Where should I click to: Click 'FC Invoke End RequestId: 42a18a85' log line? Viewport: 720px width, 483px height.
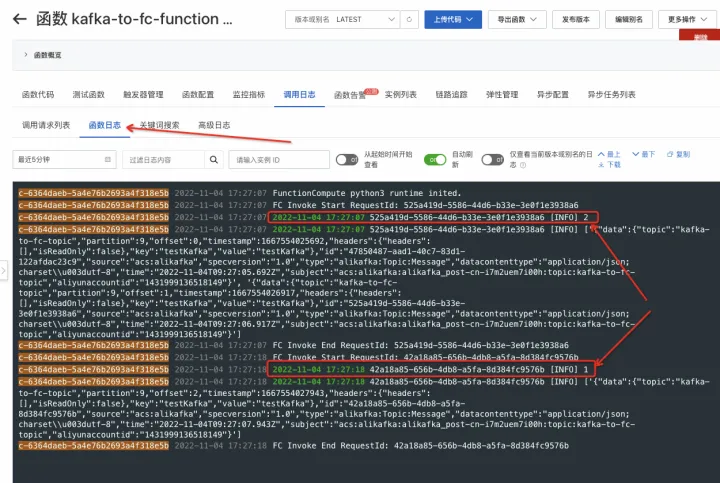coord(420,446)
